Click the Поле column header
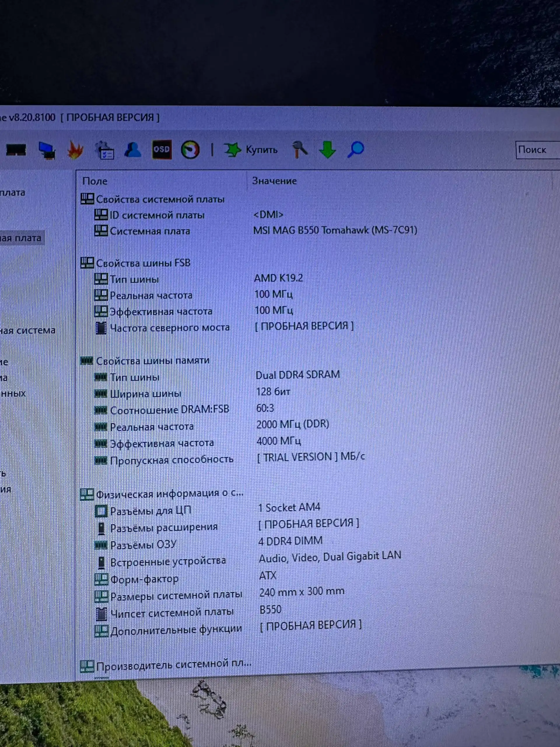 click(x=96, y=181)
